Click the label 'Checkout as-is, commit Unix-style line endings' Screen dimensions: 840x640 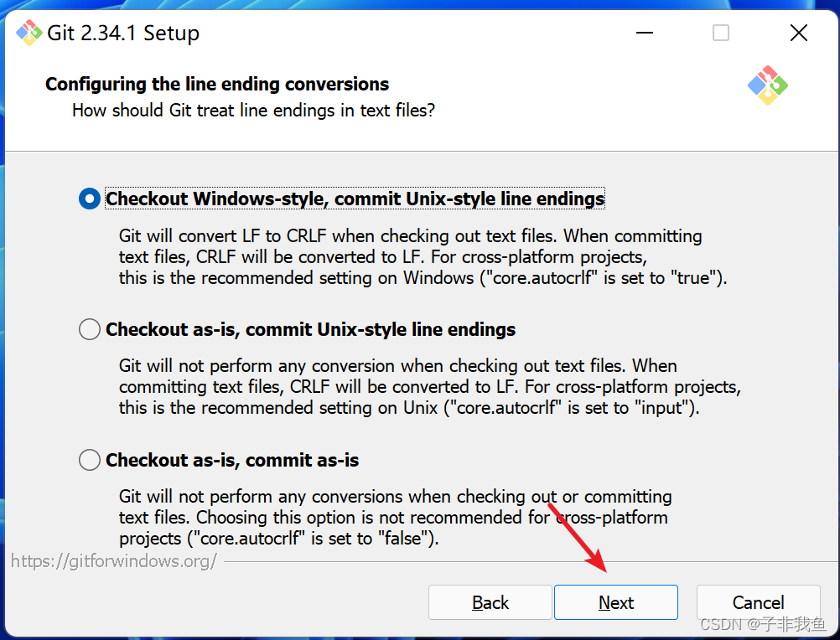point(310,329)
